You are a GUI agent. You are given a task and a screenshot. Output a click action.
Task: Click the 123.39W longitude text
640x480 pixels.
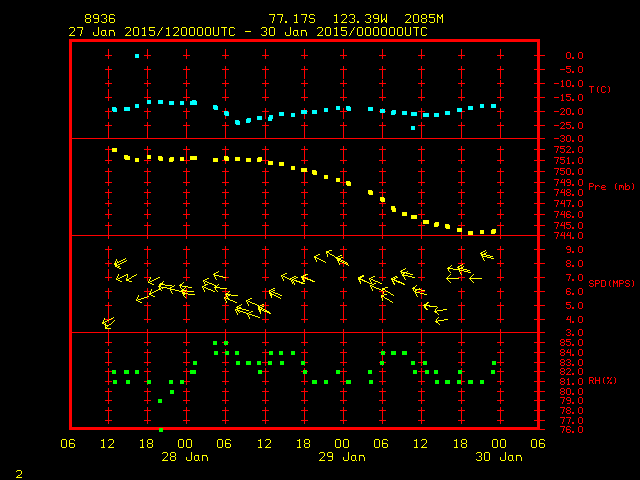pyautogui.click(x=360, y=19)
